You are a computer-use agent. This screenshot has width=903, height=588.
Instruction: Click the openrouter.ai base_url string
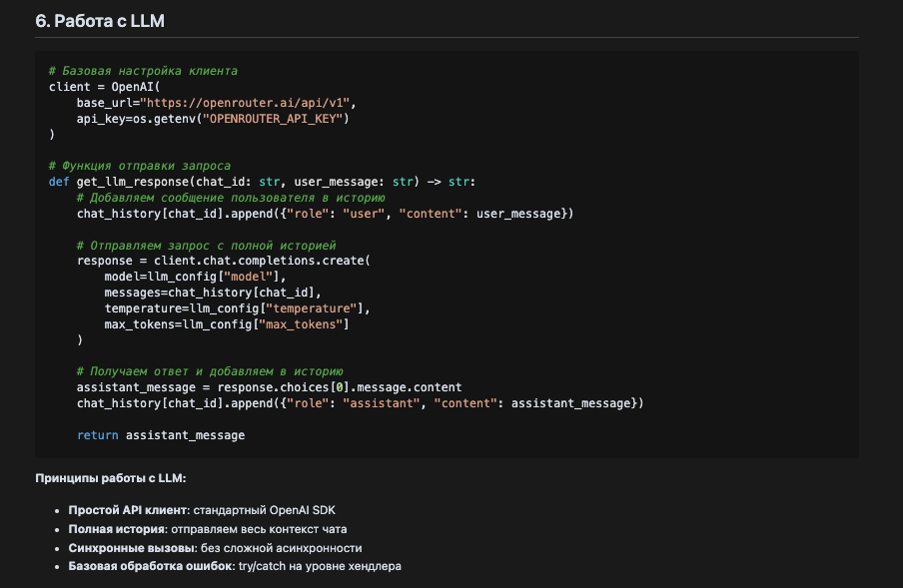[248, 103]
